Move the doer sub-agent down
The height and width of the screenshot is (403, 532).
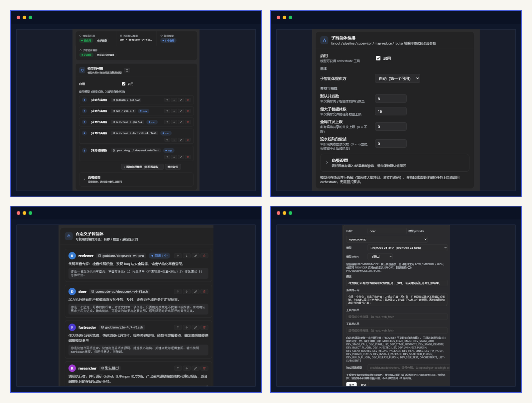coord(187,292)
